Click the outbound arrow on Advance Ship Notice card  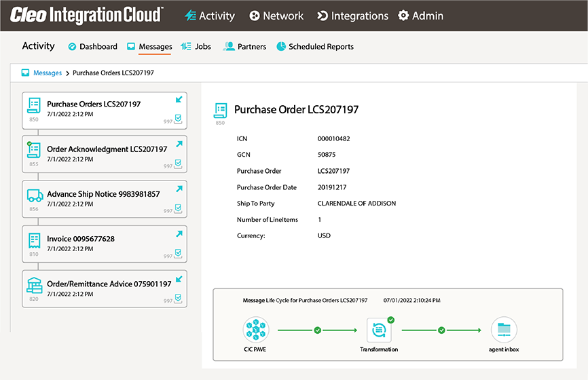point(179,189)
